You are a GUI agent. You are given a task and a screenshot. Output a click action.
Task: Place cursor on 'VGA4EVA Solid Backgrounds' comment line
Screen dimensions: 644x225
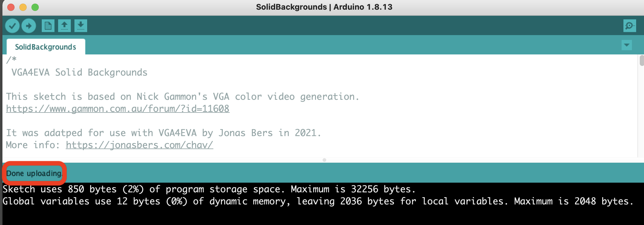pos(79,73)
